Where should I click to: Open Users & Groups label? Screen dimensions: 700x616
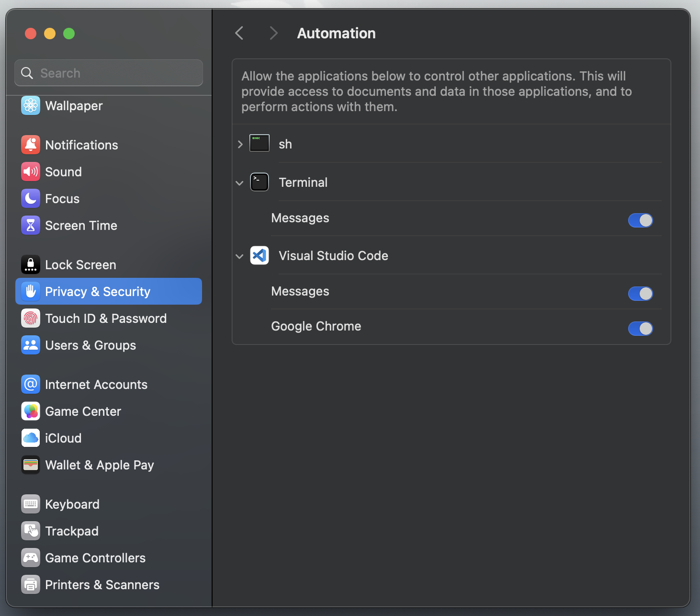(x=90, y=345)
